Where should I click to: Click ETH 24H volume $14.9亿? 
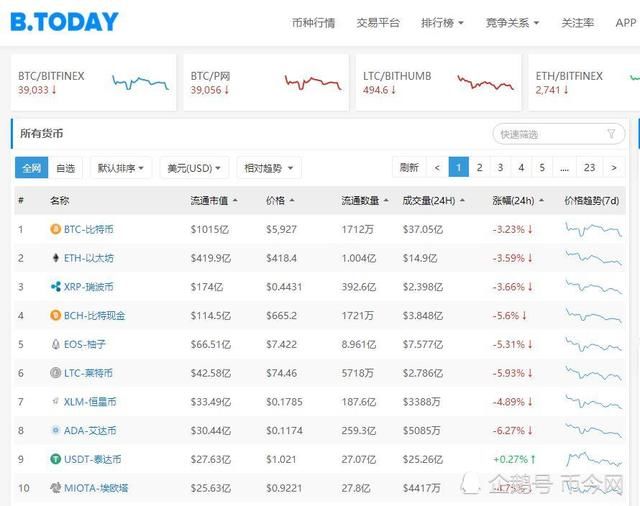coord(420,258)
